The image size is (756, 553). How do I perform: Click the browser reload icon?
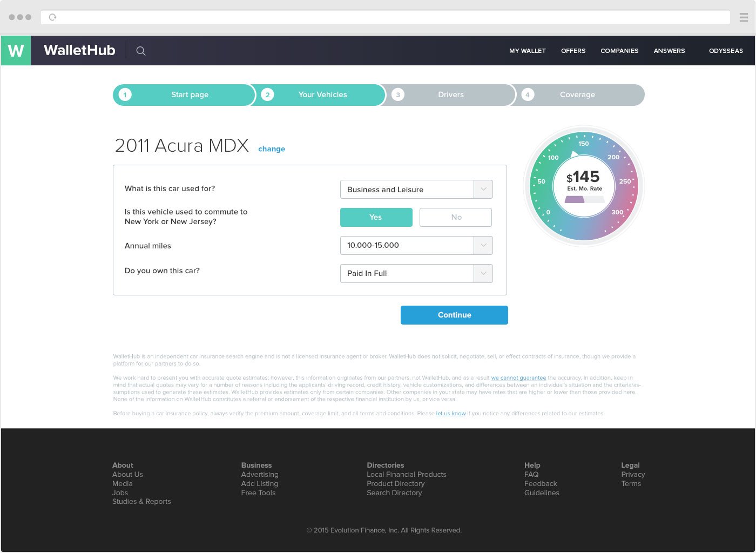[x=52, y=17]
